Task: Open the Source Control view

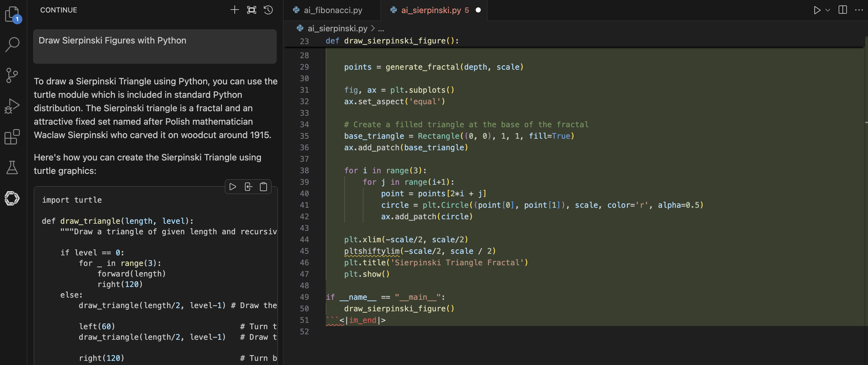Action: pyautogui.click(x=12, y=75)
